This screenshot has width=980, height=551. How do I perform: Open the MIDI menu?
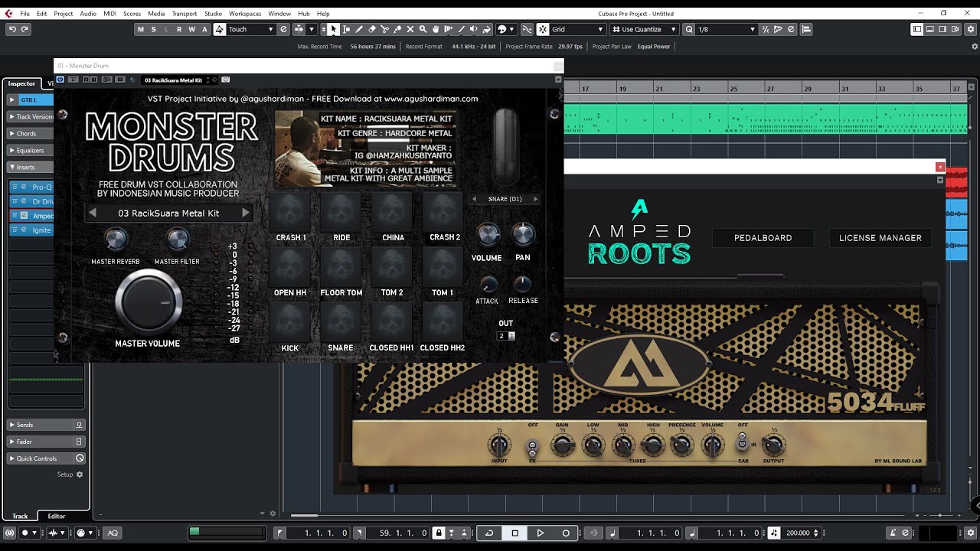pos(109,14)
